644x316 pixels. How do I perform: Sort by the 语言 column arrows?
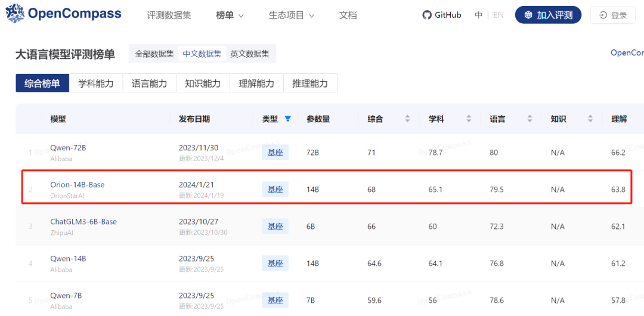tap(530, 119)
